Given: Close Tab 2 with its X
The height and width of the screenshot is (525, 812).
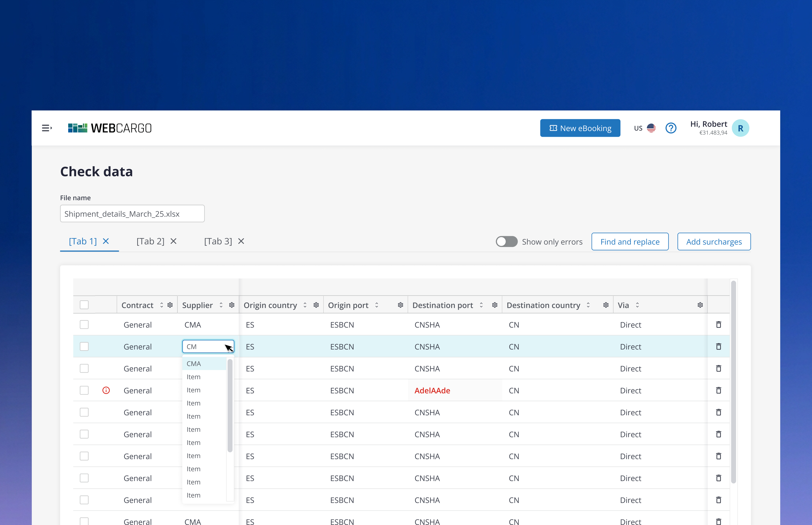Looking at the screenshot, I should coord(173,241).
